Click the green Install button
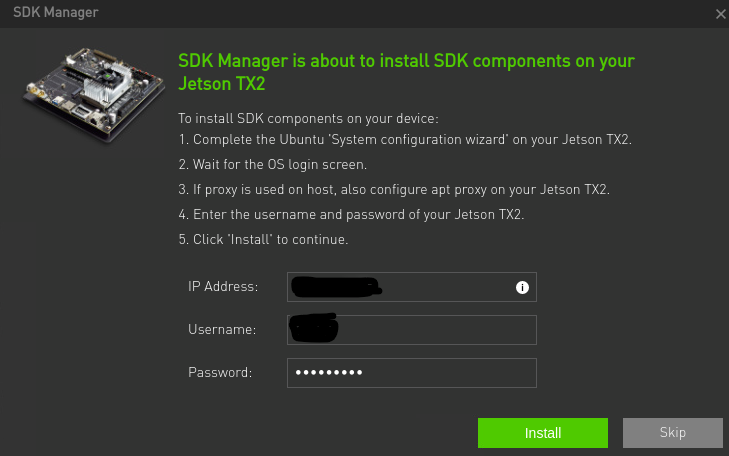This screenshot has width=729, height=456. point(543,433)
